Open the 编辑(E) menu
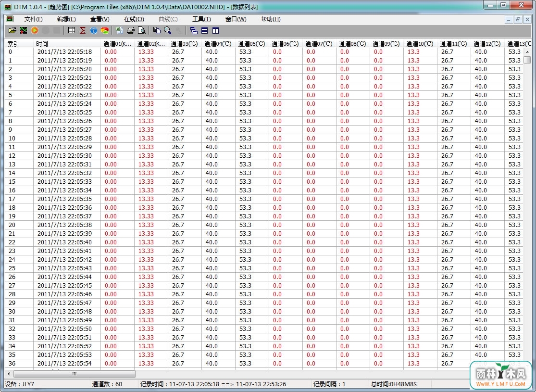Image resolution: width=536 pixels, height=392 pixels. pos(66,19)
